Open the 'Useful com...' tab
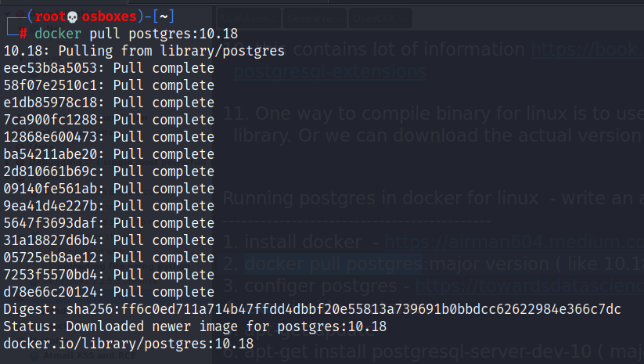The width and height of the screenshot is (644, 364). 250,18
